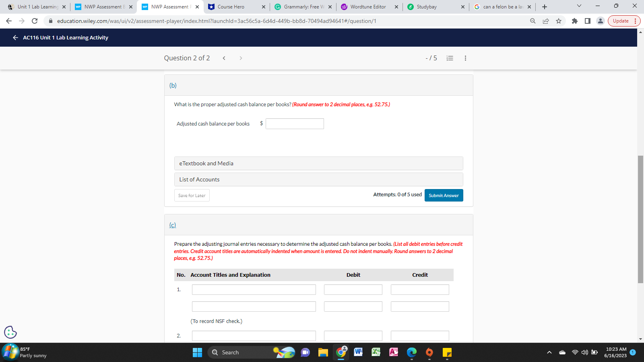Click entry 1 second-row Credit field
The width and height of the screenshot is (644, 362).
[420, 306]
